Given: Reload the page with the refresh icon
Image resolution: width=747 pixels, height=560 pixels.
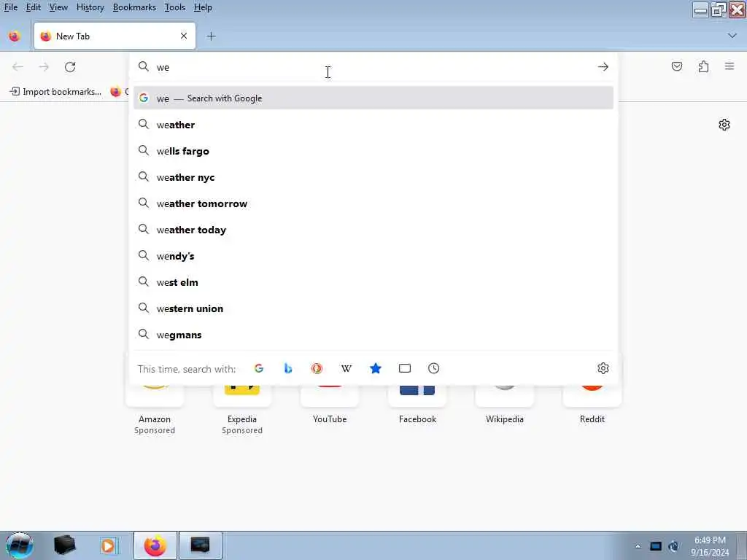Looking at the screenshot, I should point(70,67).
